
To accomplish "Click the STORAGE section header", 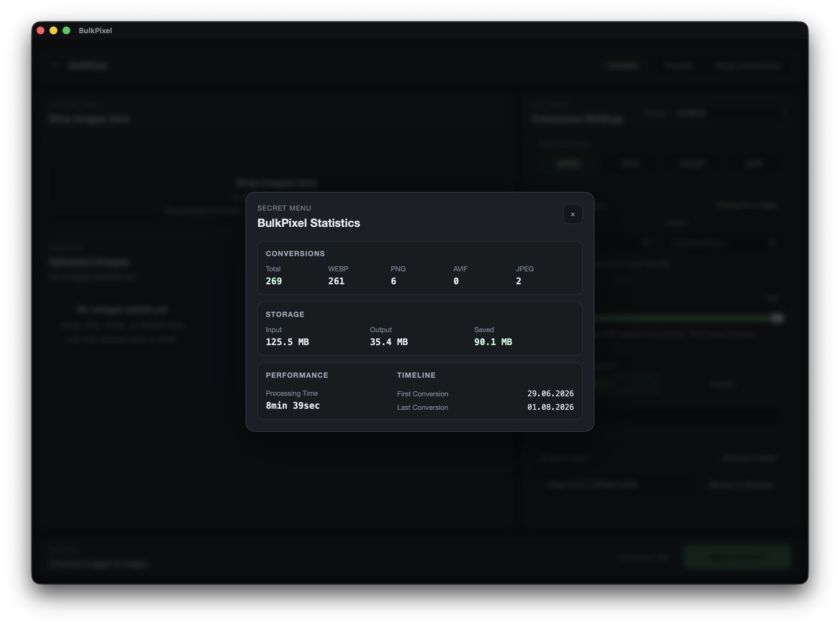I will (285, 314).
